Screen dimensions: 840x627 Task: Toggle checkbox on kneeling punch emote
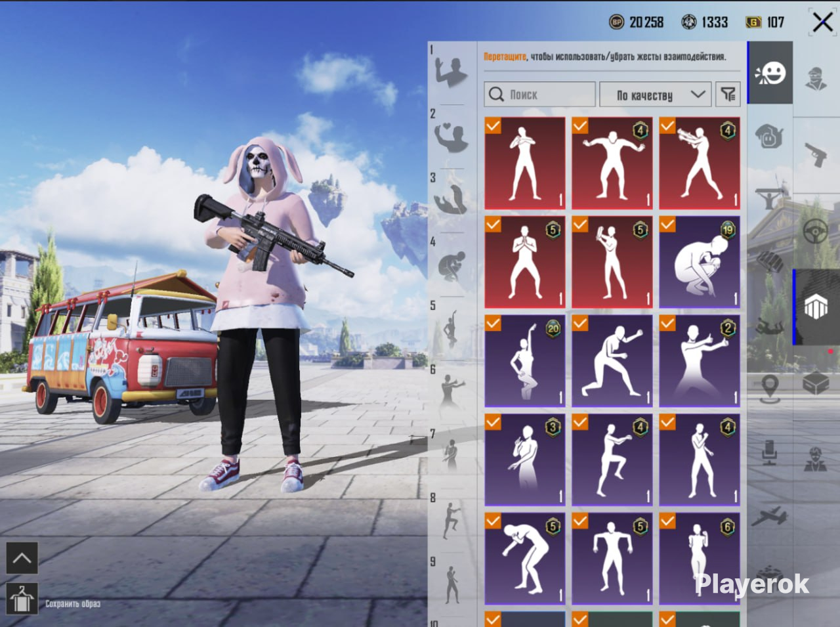(580, 323)
